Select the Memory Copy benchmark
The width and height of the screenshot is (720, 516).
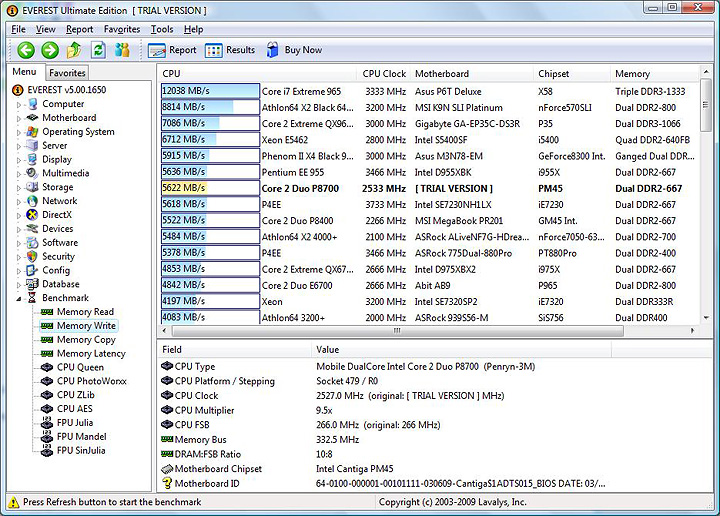pos(86,340)
